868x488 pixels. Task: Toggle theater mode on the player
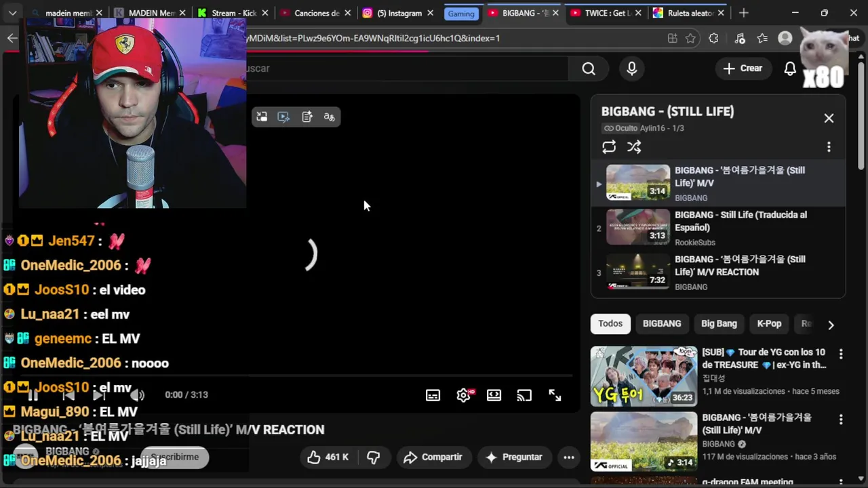coord(494,395)
